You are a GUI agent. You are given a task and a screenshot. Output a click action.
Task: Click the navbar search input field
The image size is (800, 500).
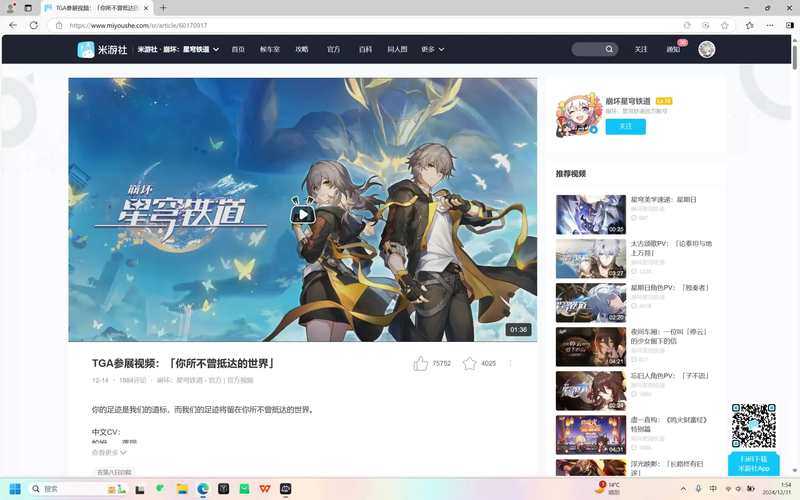pos(588,49)
